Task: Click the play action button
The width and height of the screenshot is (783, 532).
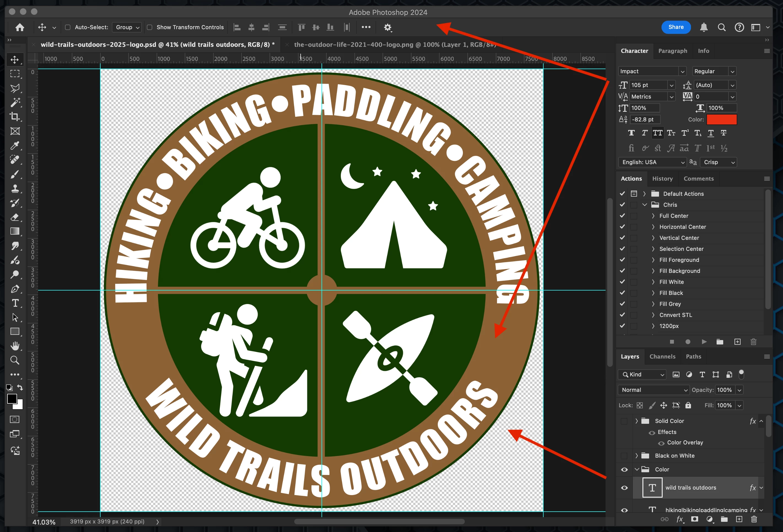Action: tap(704, 342)
